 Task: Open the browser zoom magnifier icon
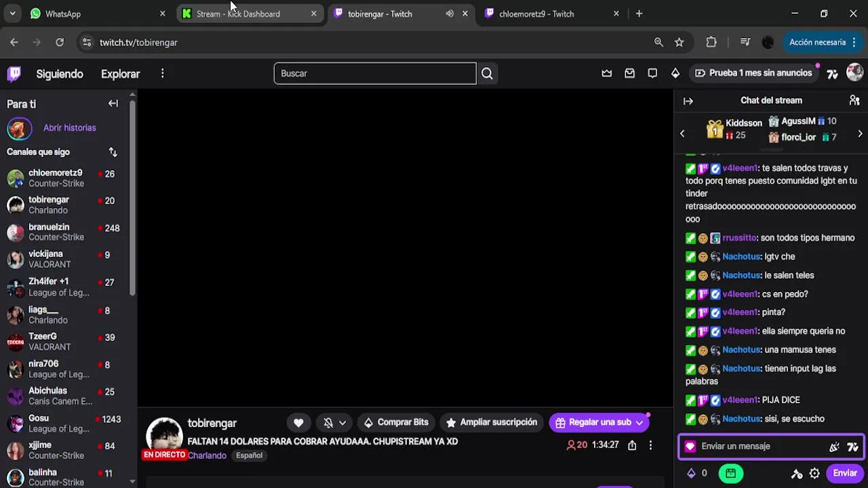pos(658,42)
